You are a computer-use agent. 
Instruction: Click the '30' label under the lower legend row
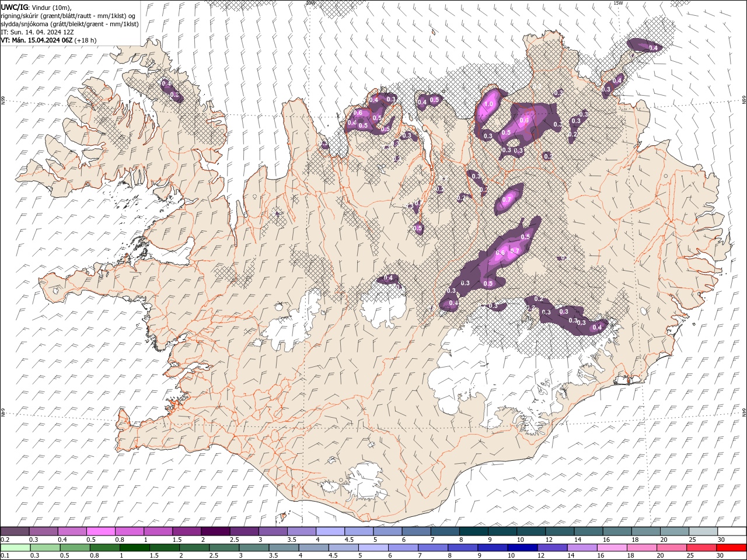(x=721, y=556)
